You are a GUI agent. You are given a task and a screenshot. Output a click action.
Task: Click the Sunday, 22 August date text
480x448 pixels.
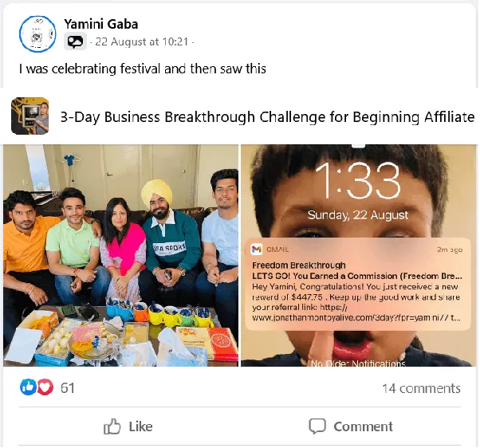coord(358,214)
